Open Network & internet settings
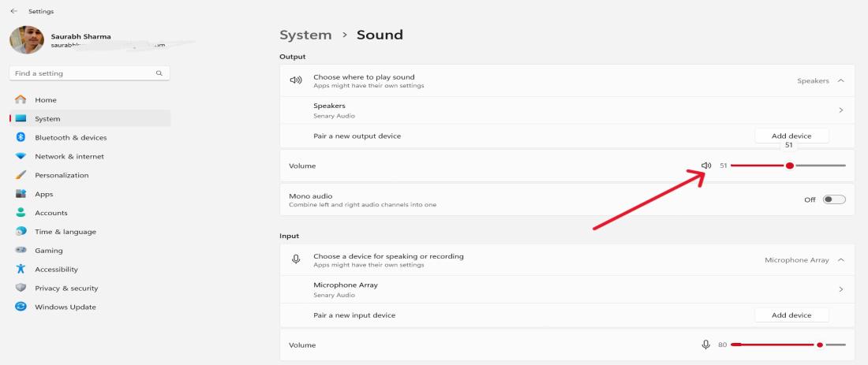The height and width of the screenshot is (365, 868). tap(69, 156)
